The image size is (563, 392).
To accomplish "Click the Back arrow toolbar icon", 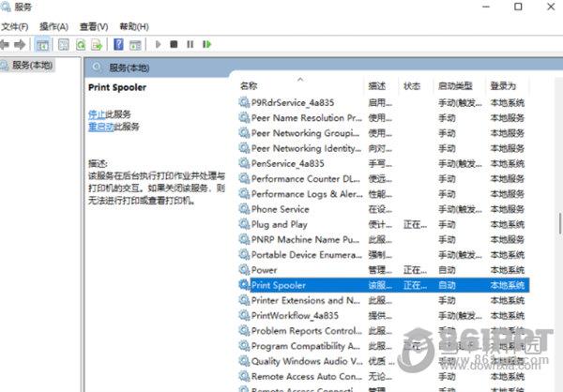I will 7,44.
